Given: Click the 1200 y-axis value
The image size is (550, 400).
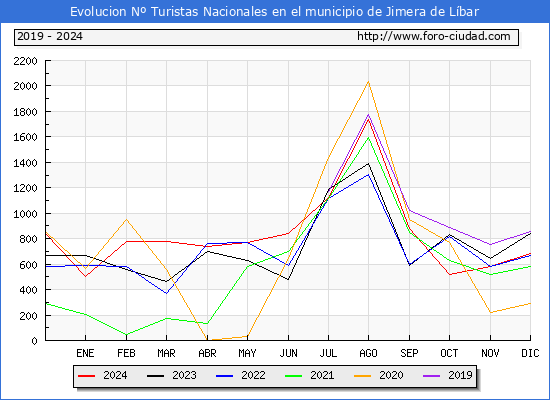Looking at the screenshot, I should point(25,188).
